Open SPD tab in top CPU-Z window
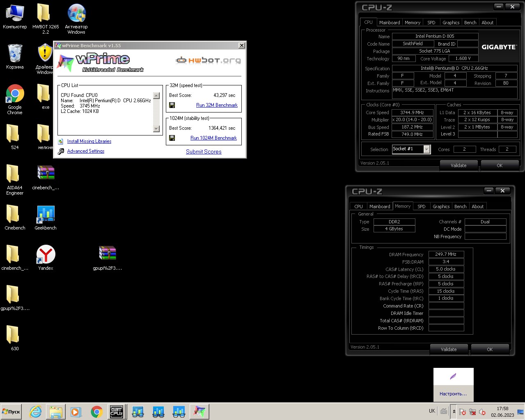The image size is (525, 420). (x=431, y=23)
